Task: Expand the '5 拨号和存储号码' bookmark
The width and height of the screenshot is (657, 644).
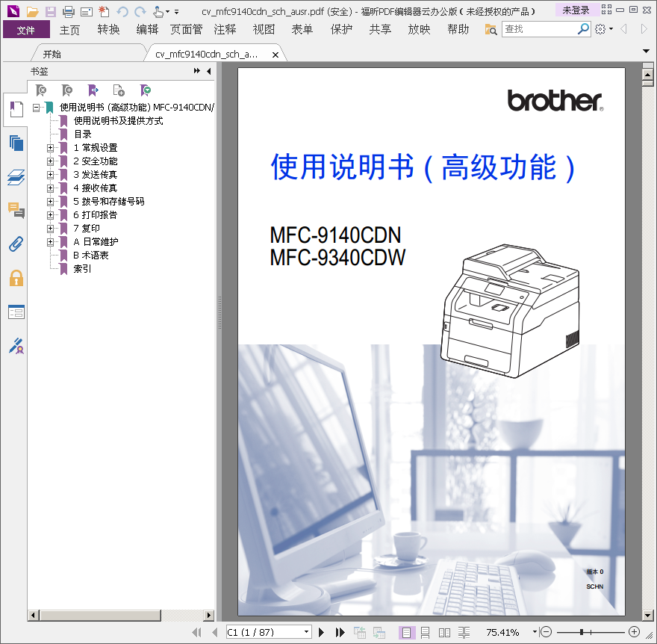Action: point(50,201)
